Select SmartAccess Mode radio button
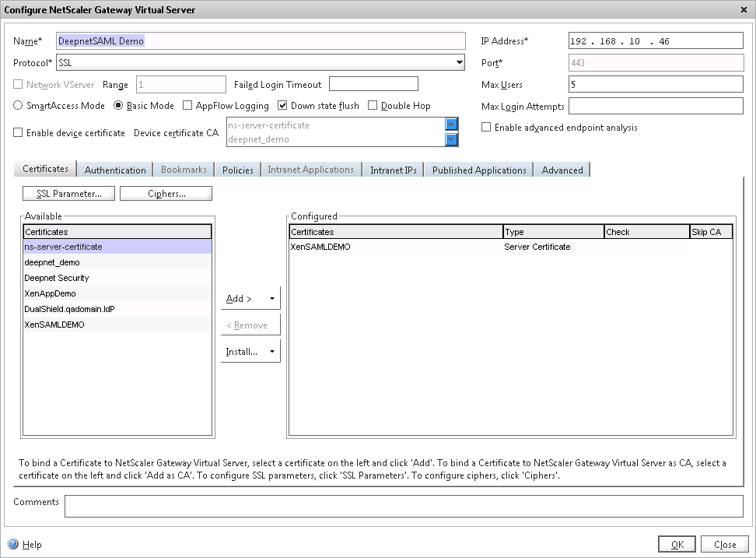Screen dimensions: 756x558 pyautogui.click(x=19, y=106)
